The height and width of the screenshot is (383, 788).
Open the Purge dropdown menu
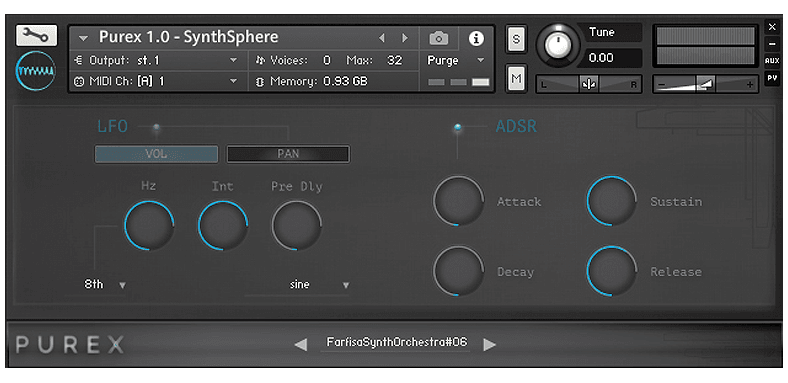point(456,60)
